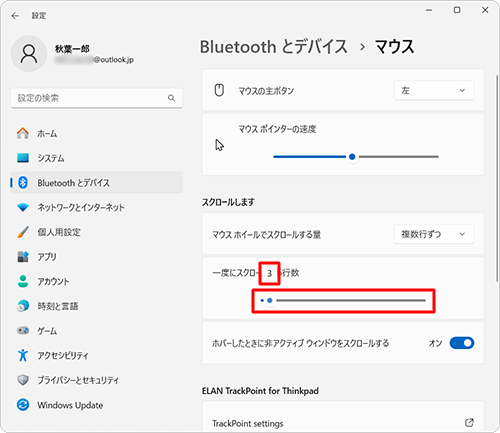Toggle inactive window hover scrolling switch
Image resolution: width=500 pixels, height=433 pixels.
[462, 343]
